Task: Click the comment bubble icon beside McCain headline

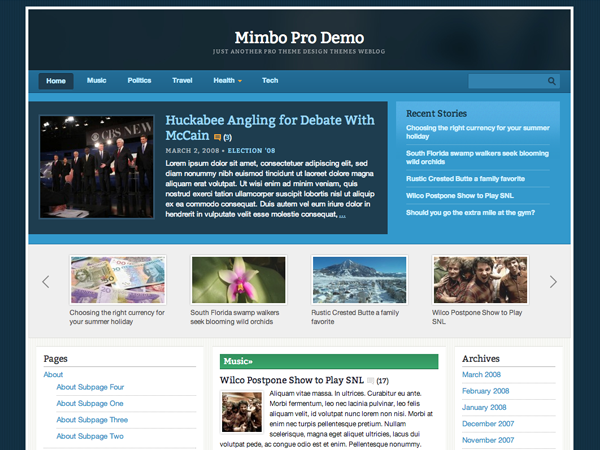Action: click(217, 137)
